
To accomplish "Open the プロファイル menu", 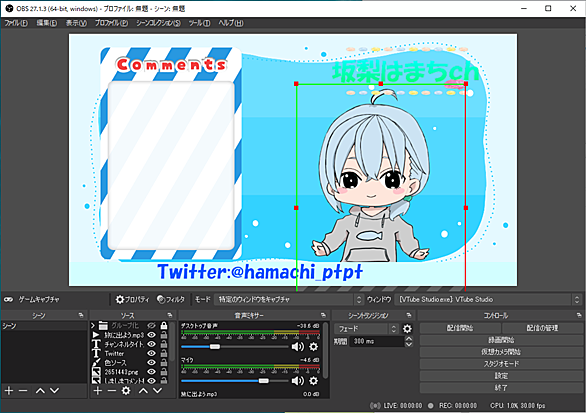I will pos(111,23).
